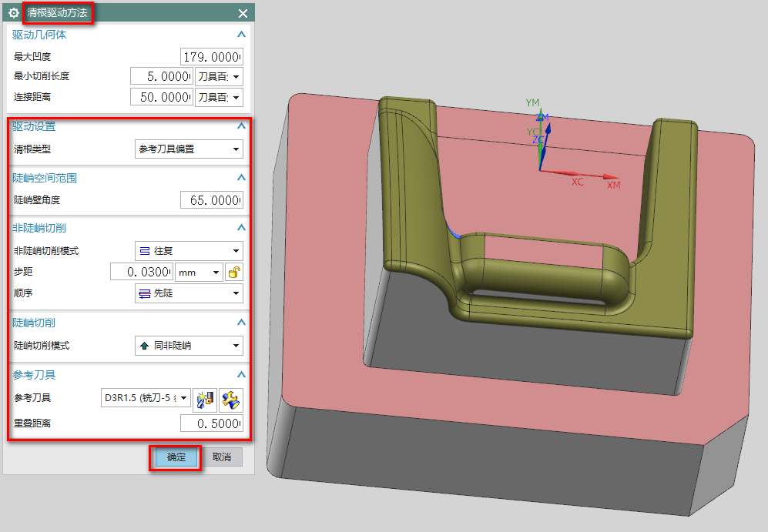Click the edit/display reference tool icon
Image resolution: width=768 pixels, height=532 pixels.
click(x=230, y=398)
